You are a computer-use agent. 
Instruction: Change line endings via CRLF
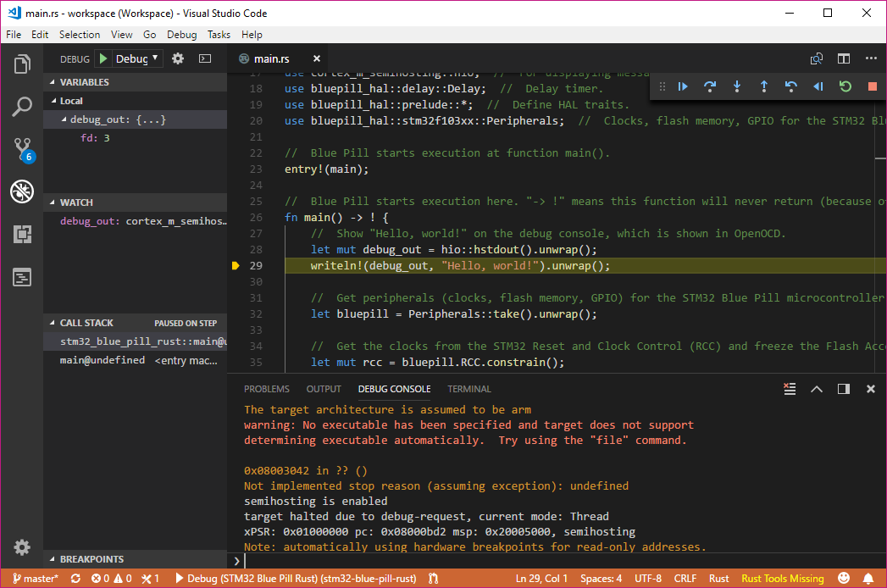[685, 579]
